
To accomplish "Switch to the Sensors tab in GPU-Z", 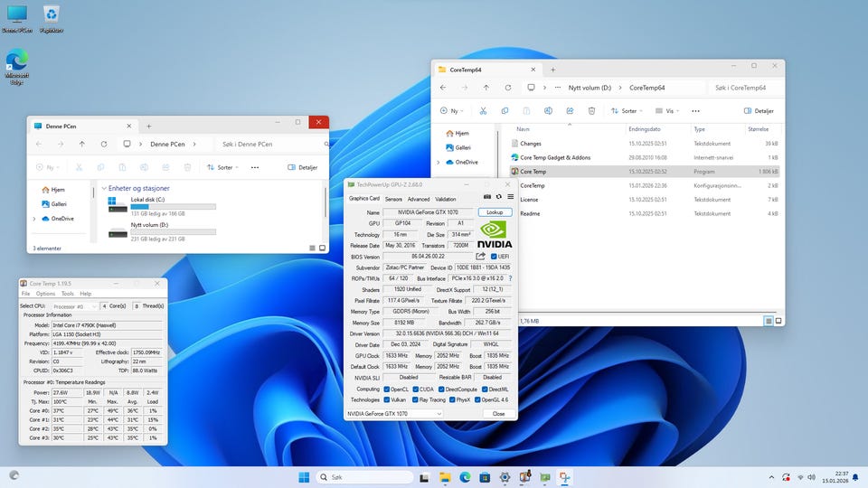I will tap(393, 199).
